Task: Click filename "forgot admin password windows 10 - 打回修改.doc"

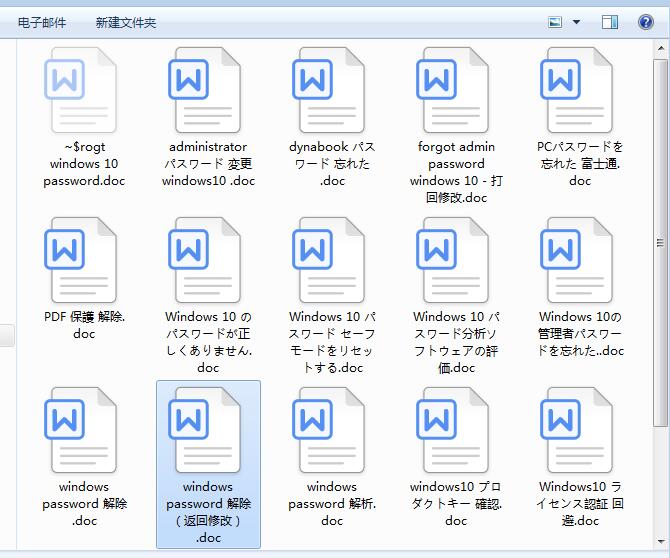Action: point(456,172)
